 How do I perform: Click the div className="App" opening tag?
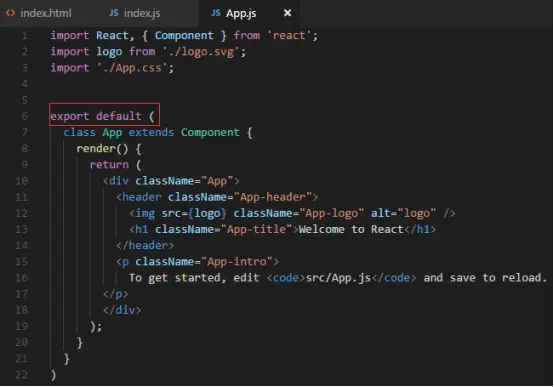[171, 181]
